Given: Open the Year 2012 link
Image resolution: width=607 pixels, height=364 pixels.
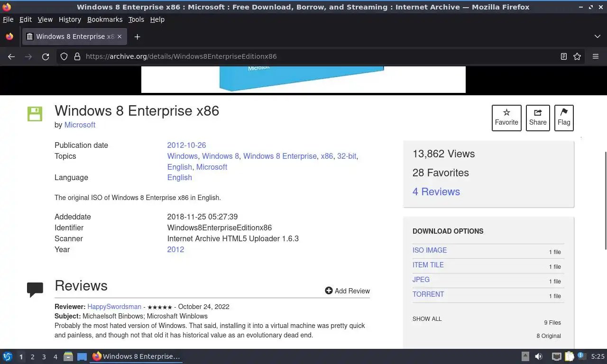Looking at the screenshot, I should (175, 249).
